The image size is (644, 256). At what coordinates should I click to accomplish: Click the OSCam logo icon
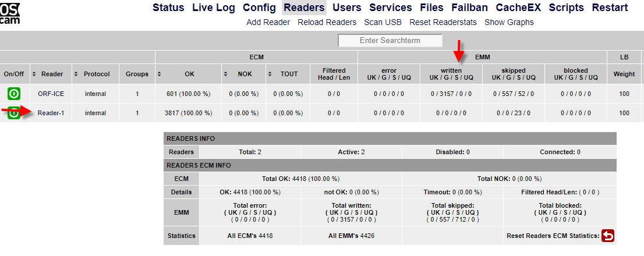click(x=10, y=12)
